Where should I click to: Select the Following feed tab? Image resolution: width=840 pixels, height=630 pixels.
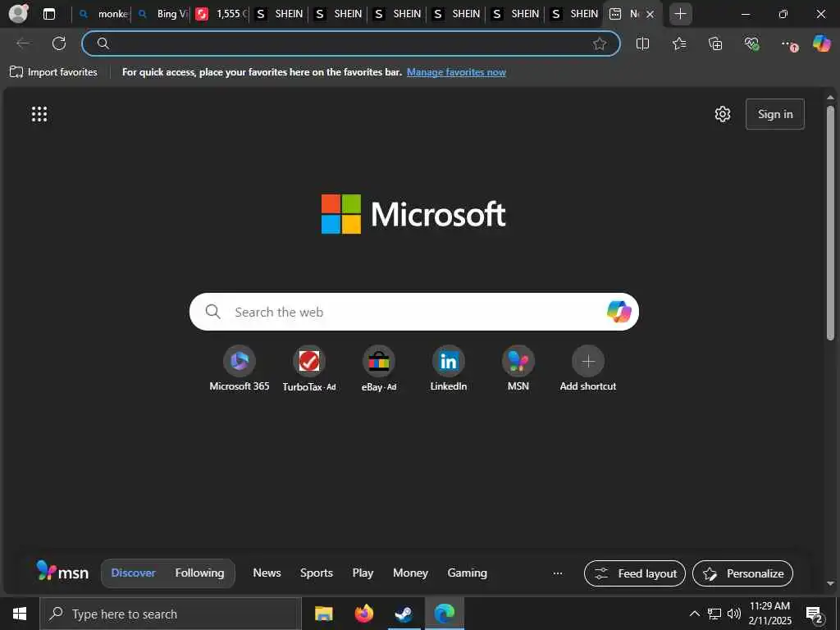pyautogui.click(x=199, y=573)
